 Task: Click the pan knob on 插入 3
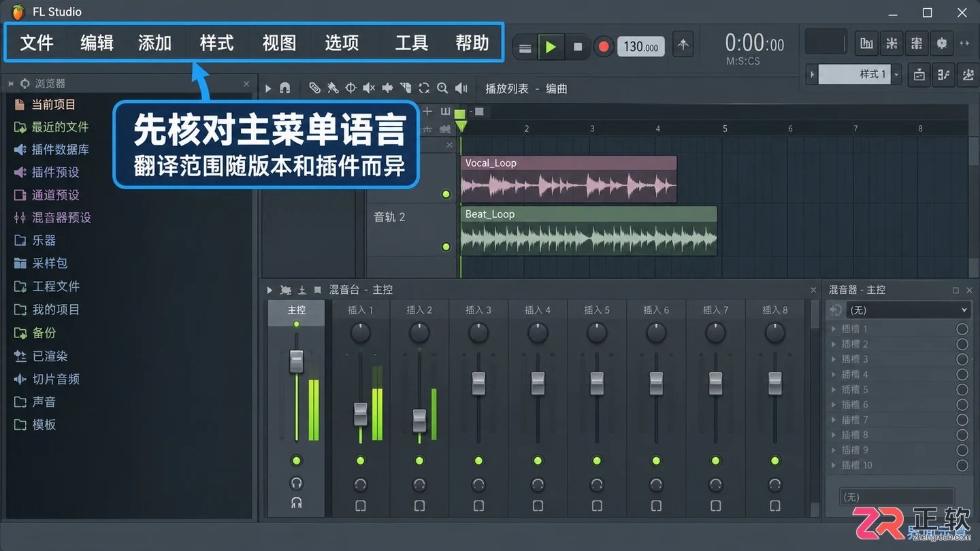coord(478,333)
